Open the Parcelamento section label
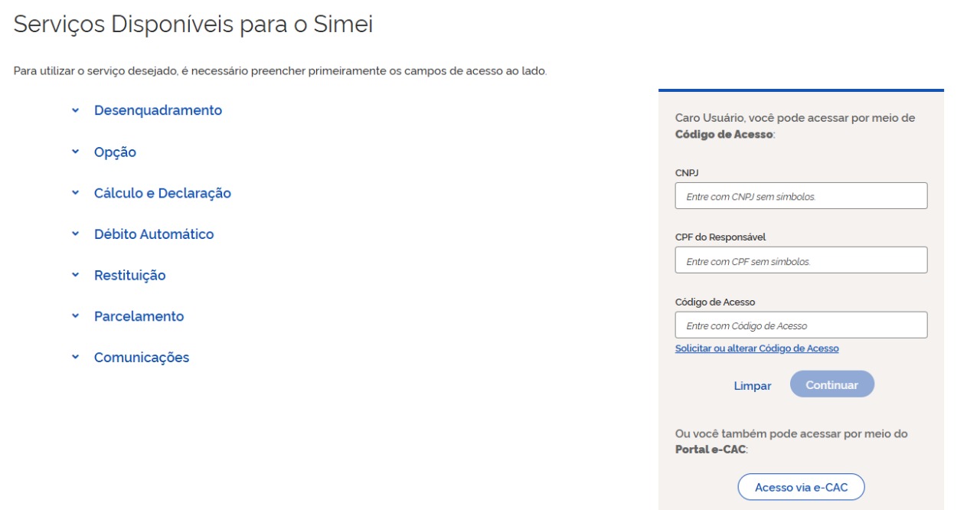980x510 pixels. coord(139,316)
